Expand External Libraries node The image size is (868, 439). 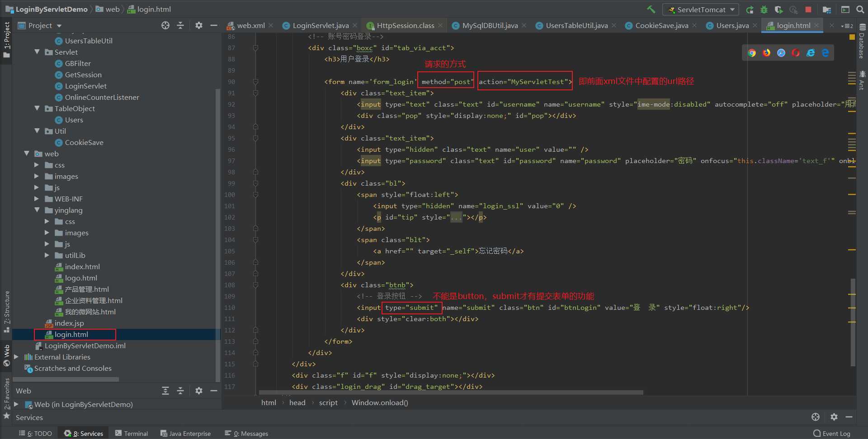17,357
